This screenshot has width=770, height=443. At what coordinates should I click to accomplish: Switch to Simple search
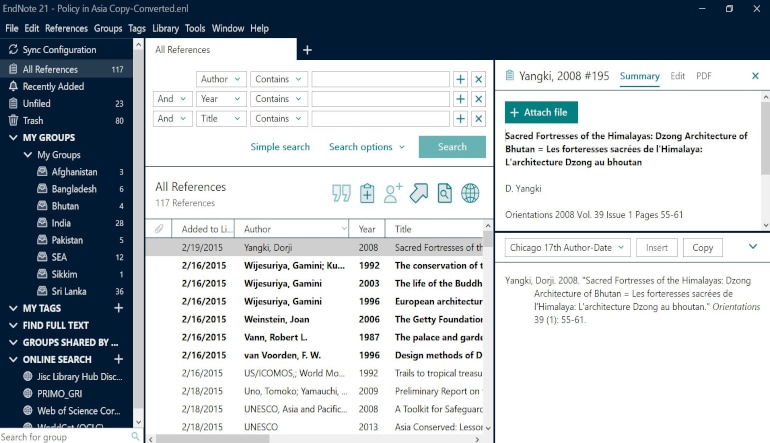[x=280, y=147]
